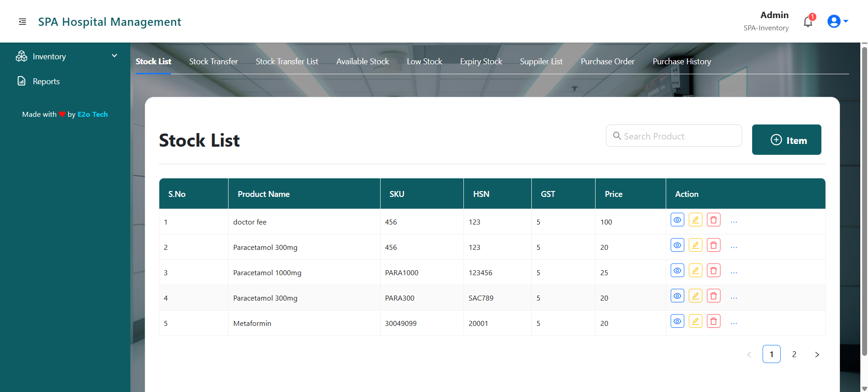Click the sidebar collapse hamburger icon
The image size is (868, 392).
[x=22, y=22]
